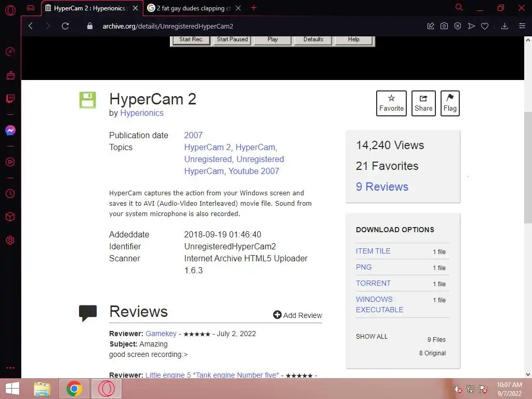Image resolution: width=532 pixels, height=399 pixels.
Task: Open Extensions cube icon in sidebar
Action: 10,217
